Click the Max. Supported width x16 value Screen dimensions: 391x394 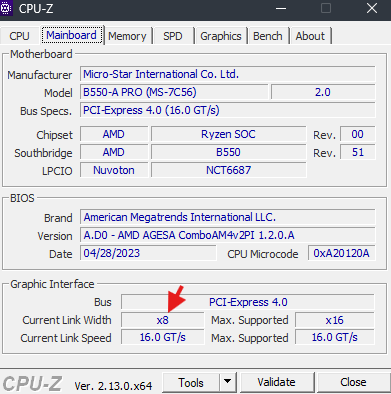click(x=335, y=320)
